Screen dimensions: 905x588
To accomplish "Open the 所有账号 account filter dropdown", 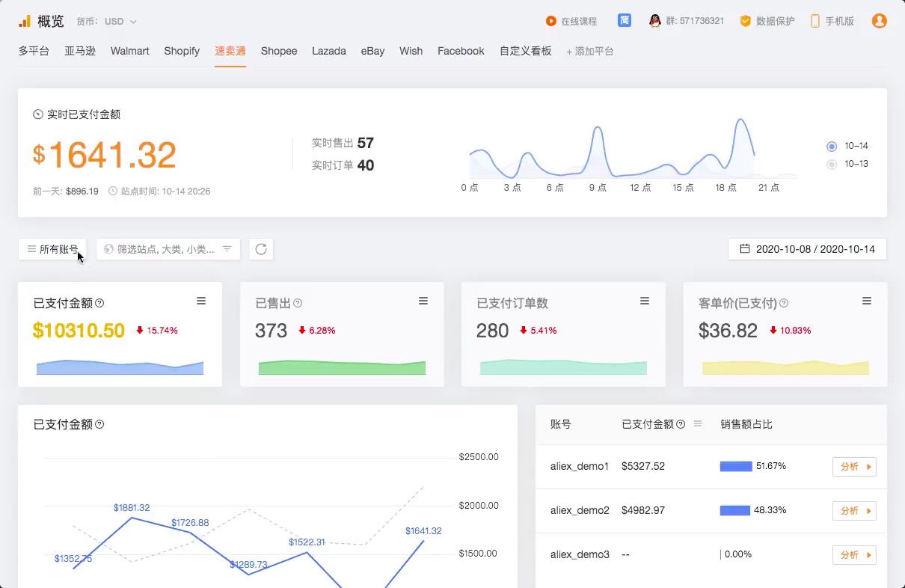I will [x=52, y=249].
